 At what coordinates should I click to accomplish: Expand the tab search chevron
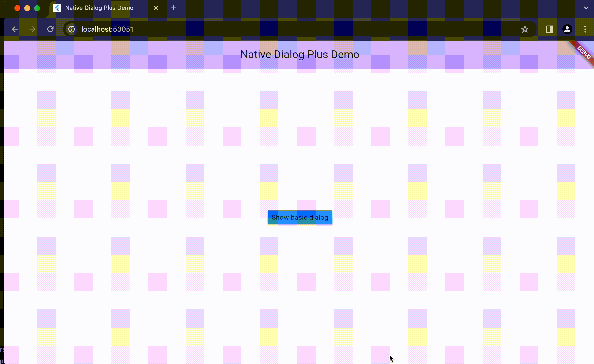(586, 8)
